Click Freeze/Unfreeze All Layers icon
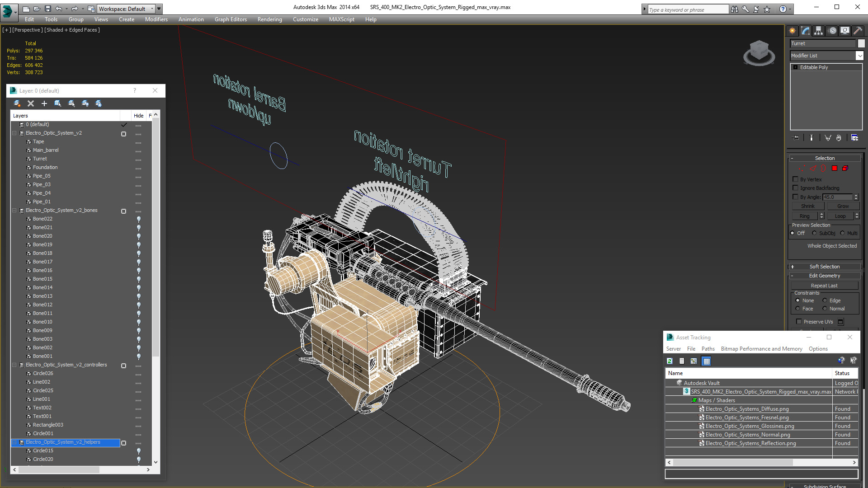The height and width of the screenshot is (488, 868). tap(99, 103)
